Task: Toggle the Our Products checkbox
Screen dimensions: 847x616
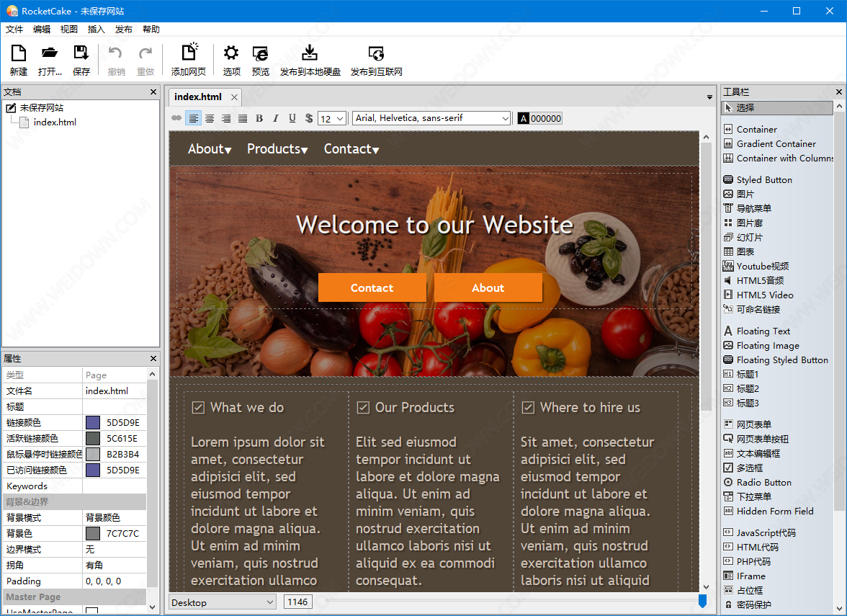Action: pyautogui.click(x=363, y=408)
